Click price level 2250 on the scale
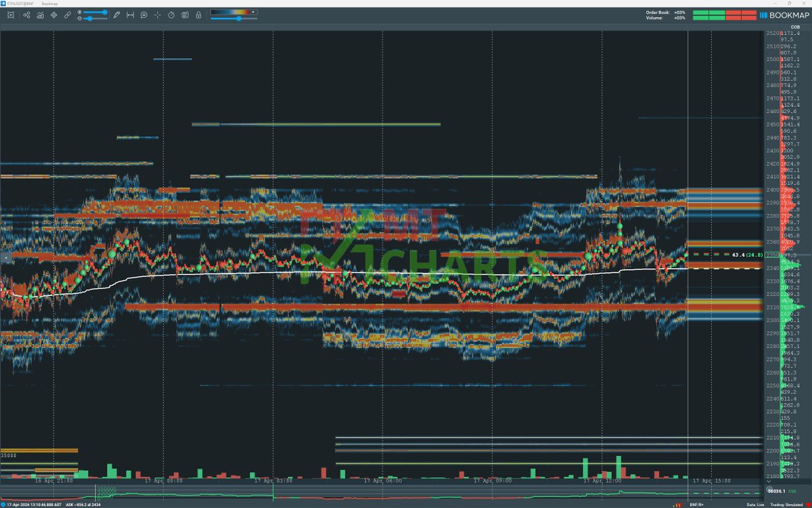Image resolution: width=812 pixels, height=508 pixels. pos(773,385)
